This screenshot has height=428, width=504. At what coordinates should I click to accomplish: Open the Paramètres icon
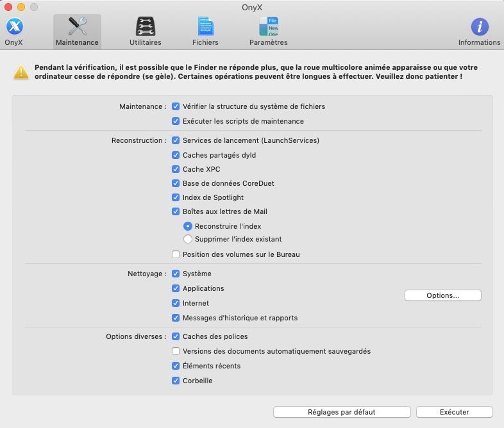pos(269,26)
